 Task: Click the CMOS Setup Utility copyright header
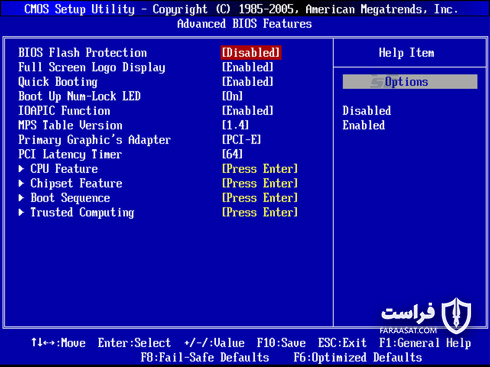click(x=241, y=9)
